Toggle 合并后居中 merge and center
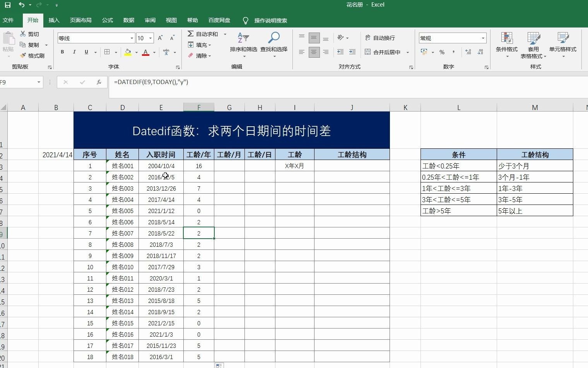 click(384, 52)
